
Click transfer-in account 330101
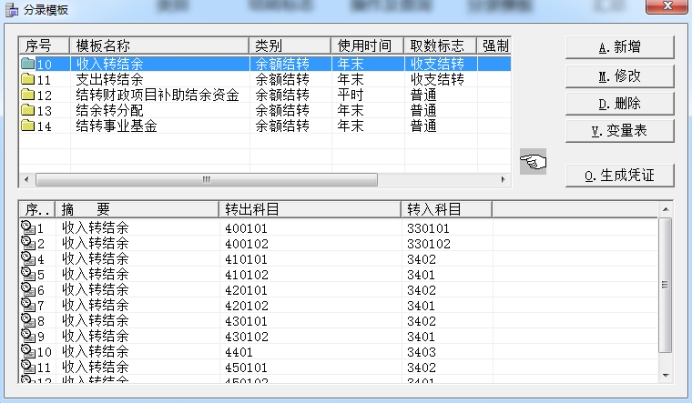[428, 228]
